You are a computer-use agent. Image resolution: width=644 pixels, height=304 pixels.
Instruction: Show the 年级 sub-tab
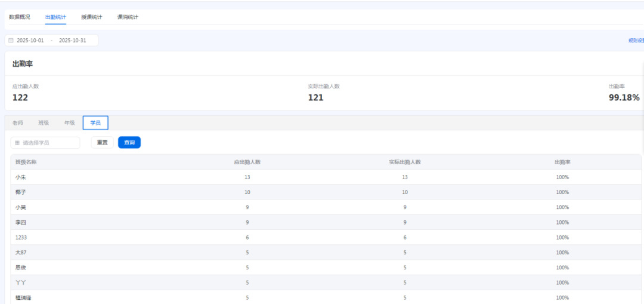pos(69,123)
